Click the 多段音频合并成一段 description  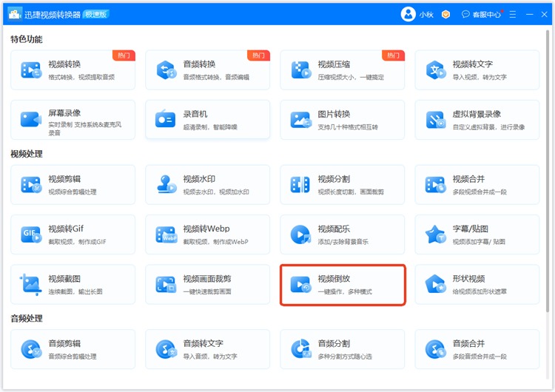pos(480,356)
